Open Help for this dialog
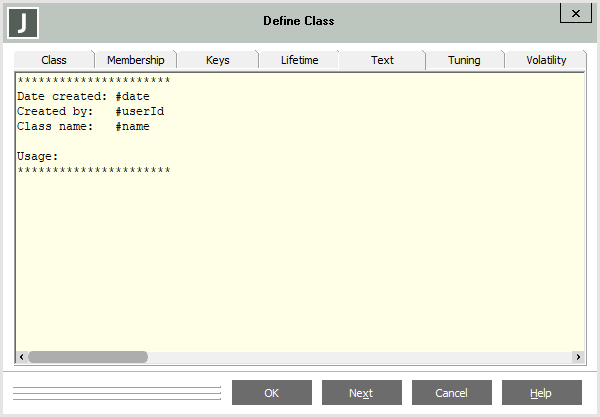Screen dimensions: 600x417 click(x=541, y=393)
